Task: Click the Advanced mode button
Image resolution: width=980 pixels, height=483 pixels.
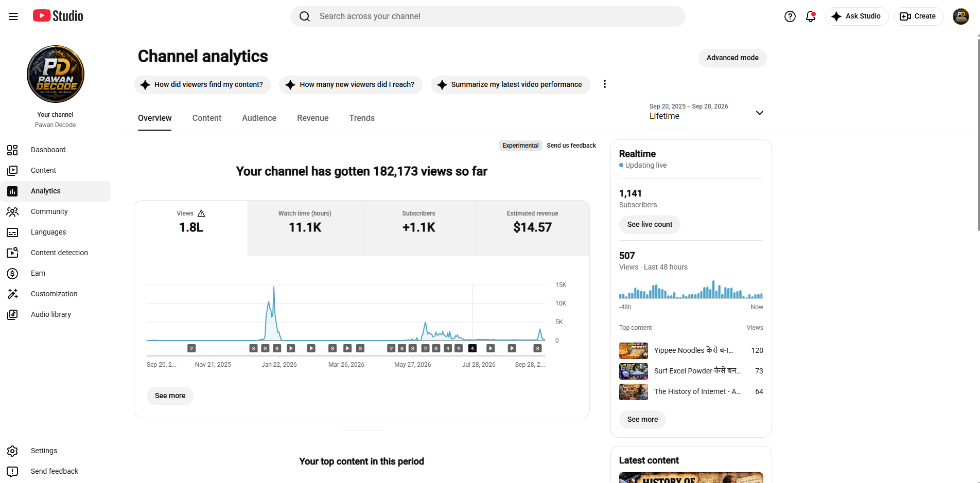Action: (732, 58)
